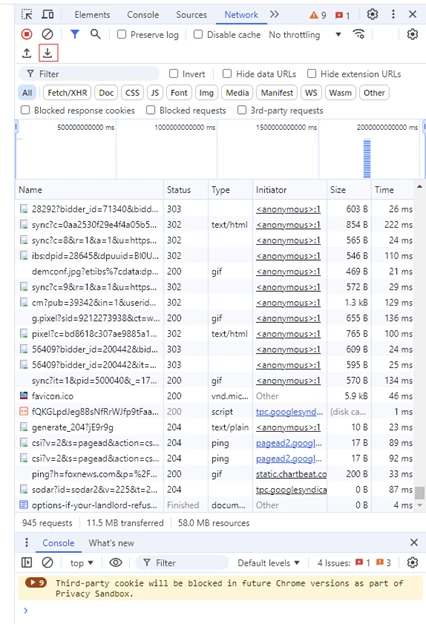Expand Default levels dropdown in console
The image size is (426, 624).
click(268, 563)
